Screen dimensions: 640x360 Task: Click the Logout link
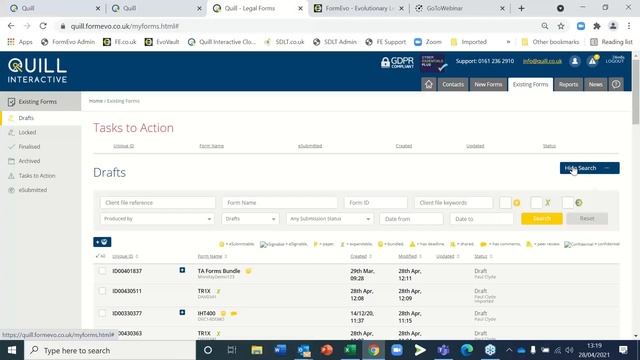point(615,60)
